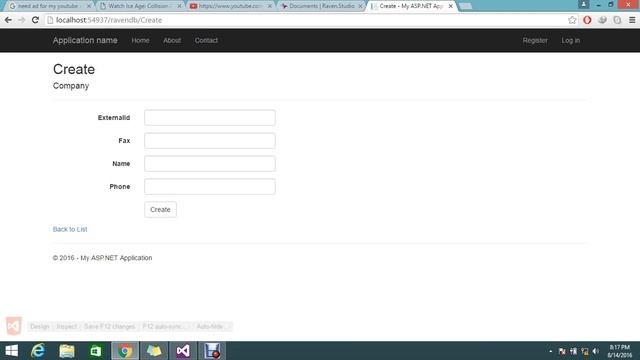Click the Log in link
The height and width of the screenshot is (360, 640).
point(570,40)
